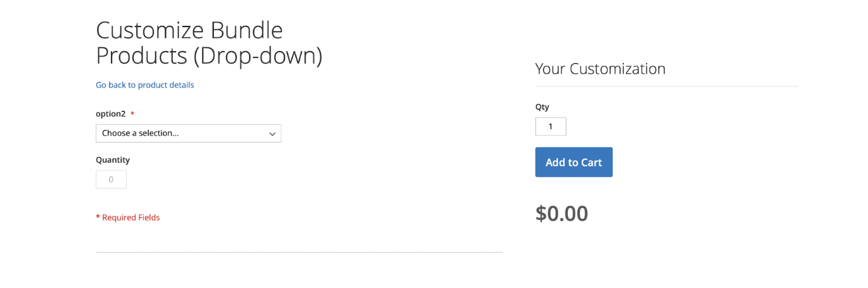Focus the Qty field showing 1
Image resolution: width=868 pixels, height=288 pixels.
551,126
